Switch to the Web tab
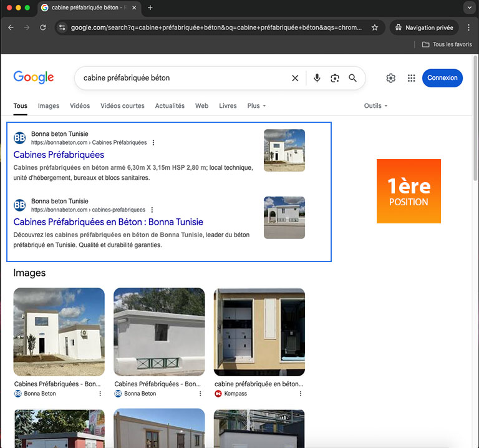The image size is (479, 448). click(x=201, y=105)
